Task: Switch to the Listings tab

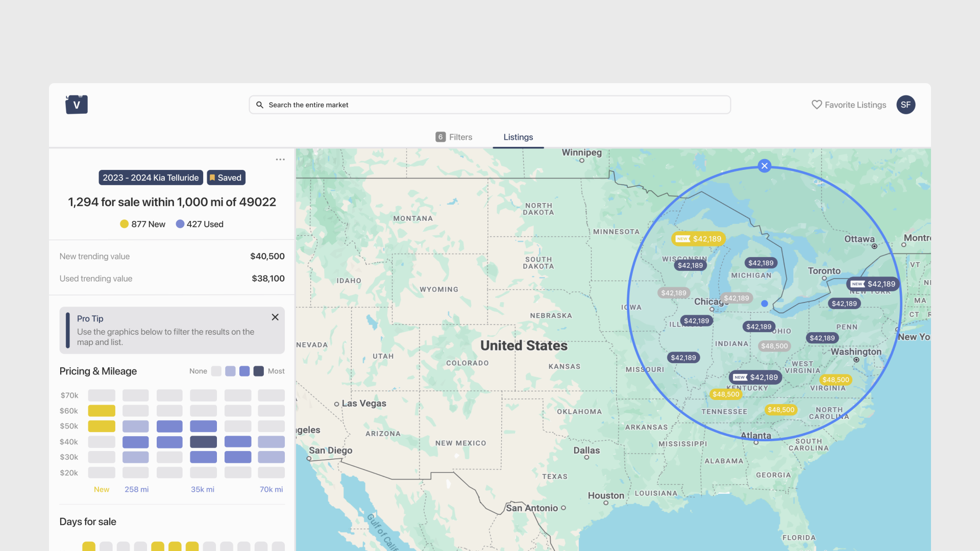Action: (x=518, y=137)
